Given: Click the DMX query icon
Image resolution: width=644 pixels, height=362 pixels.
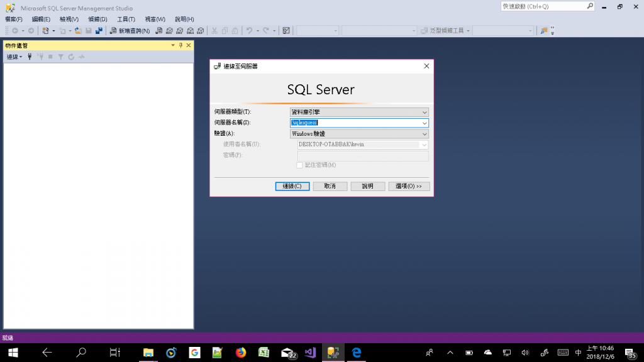Looking at the screenshot, I should click(x=179, y=31).
